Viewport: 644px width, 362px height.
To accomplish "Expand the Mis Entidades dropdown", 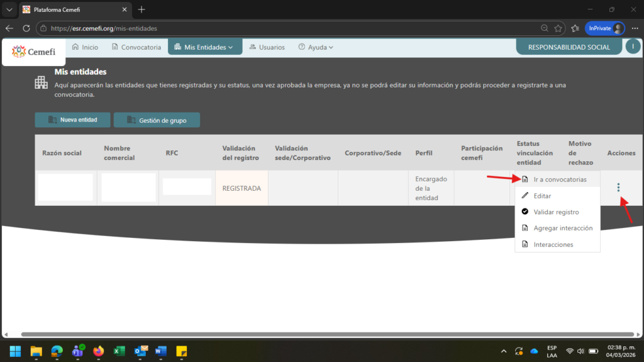I will [204, 47].
